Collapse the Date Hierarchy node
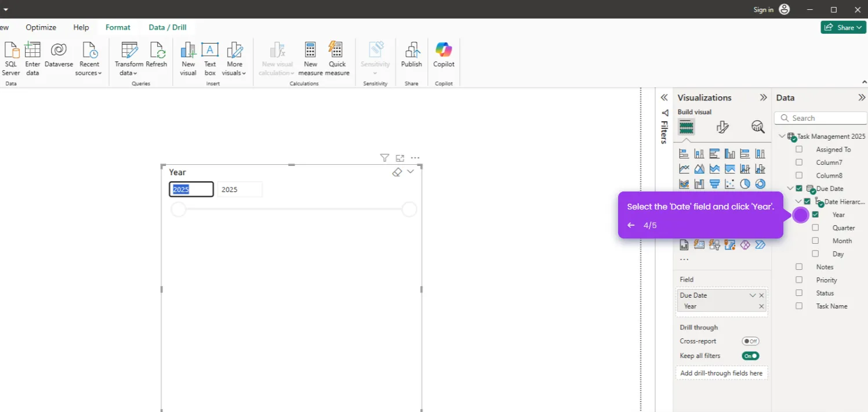This screenshot has width=868, height=412. [798, 201]
